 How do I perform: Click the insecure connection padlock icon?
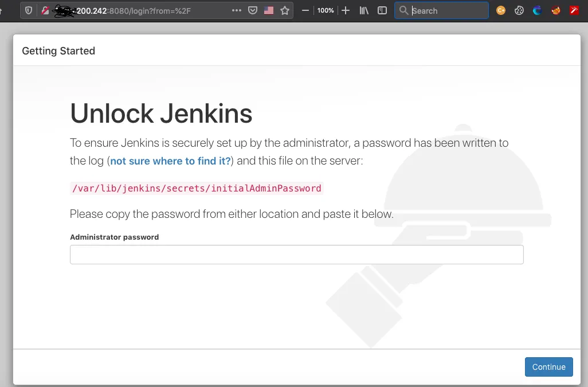point(45,10)
